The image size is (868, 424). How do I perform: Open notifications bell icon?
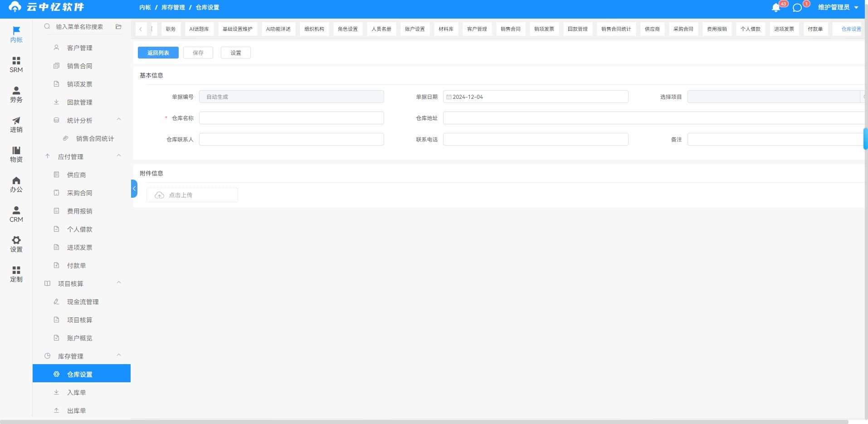pyautogui.click(x=776, y=8)
